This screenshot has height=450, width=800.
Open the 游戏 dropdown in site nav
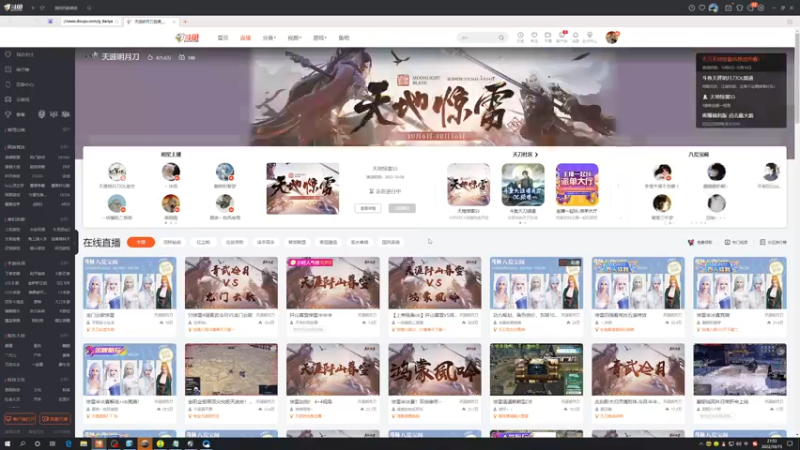coord(319,38)
